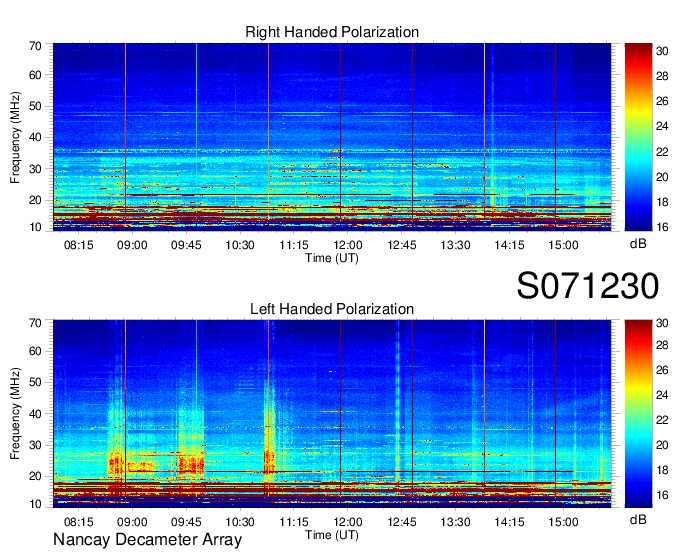Click the 12:45 tick under lower plot
The image size is (680, 552).
pos(402,522)
